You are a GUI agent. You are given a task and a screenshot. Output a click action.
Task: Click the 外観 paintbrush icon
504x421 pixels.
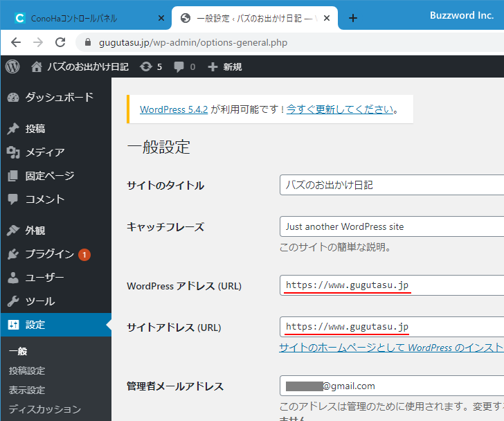[13, 230]
